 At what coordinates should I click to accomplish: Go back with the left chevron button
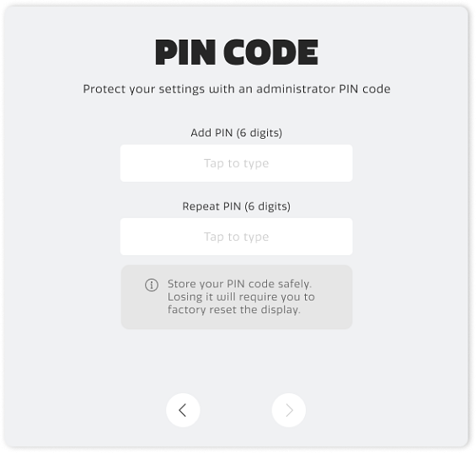coord(183,410)
